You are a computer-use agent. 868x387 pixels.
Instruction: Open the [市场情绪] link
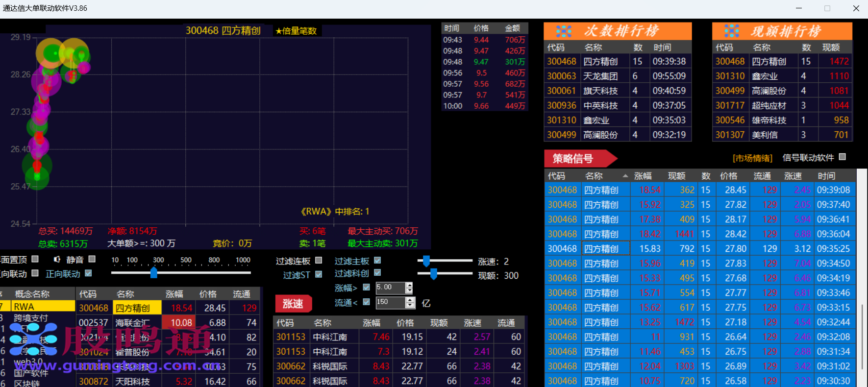pyautogui.click(x=752, y=158)
